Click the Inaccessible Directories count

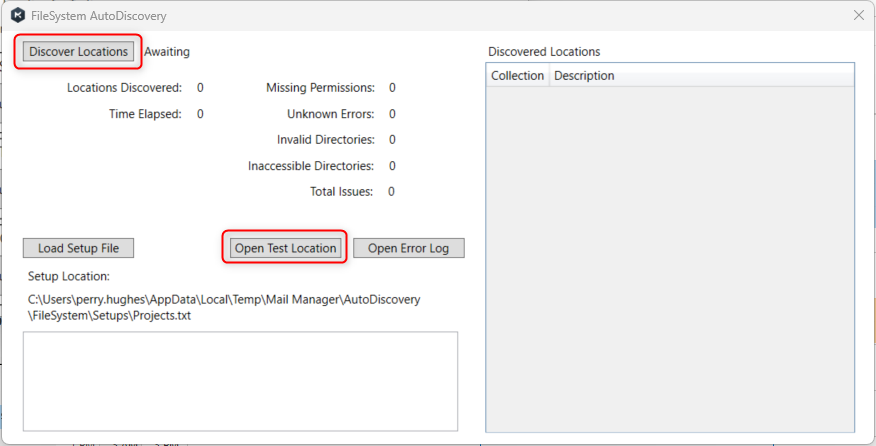tap(392, 166)
